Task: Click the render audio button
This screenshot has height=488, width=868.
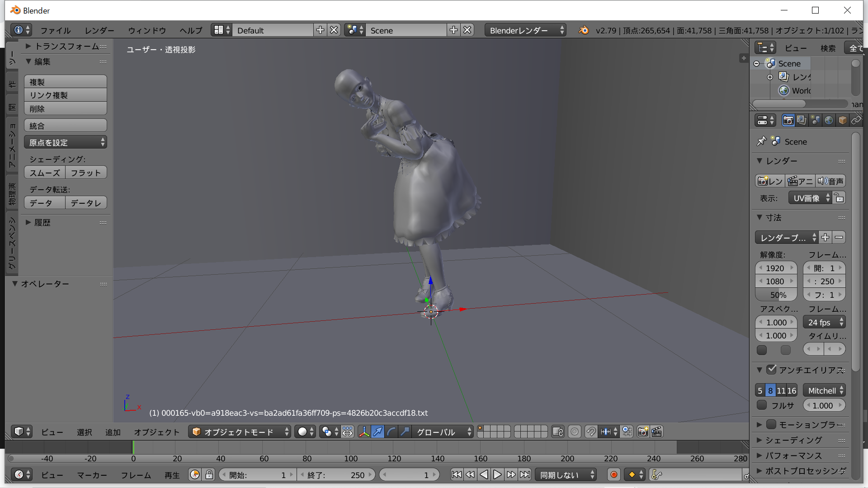Action: 830,181
